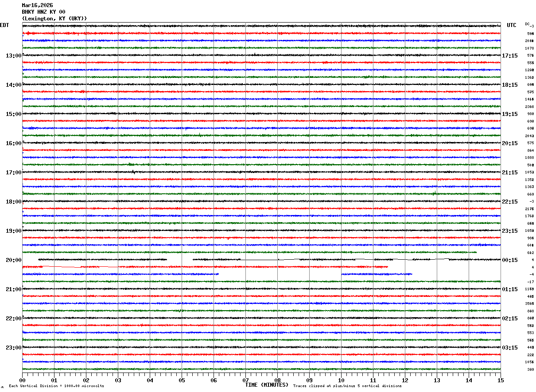The image size is (536, 392).
Task: Click minute tick "08" on the bottom axis
Action: point(277,380)
